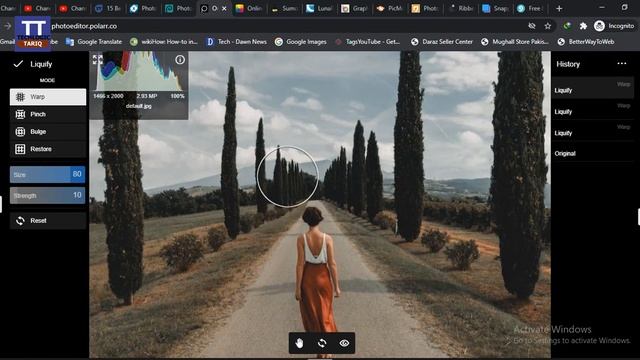Open the Daraz Seller Center bookmark
Screen dimensions: 640x360
442,42
